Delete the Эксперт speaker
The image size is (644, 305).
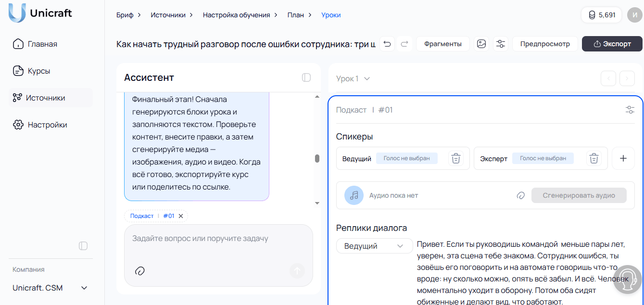[594, 158]
